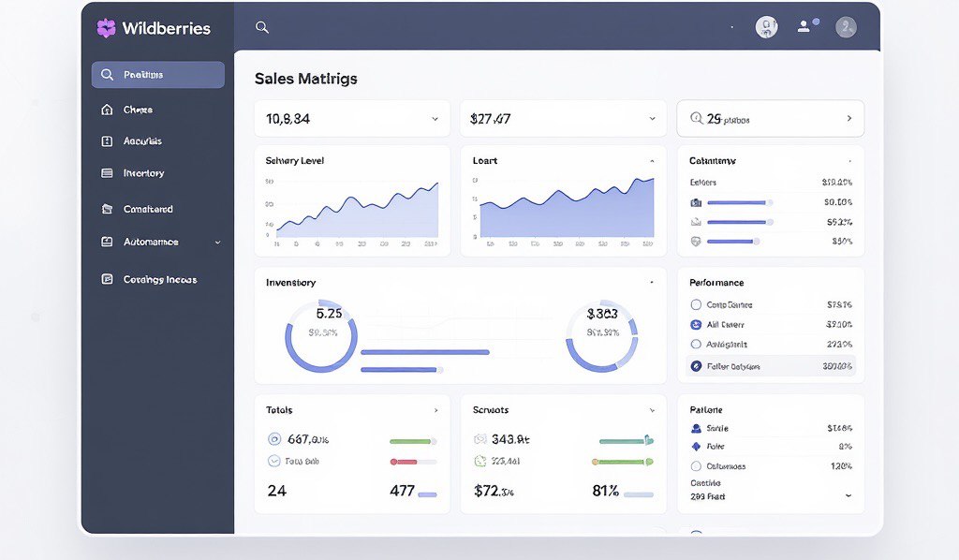The width and height of the screenshot is (959, 560).
Task: Click the search magnifier in top bar
Action: pos(262,28)
